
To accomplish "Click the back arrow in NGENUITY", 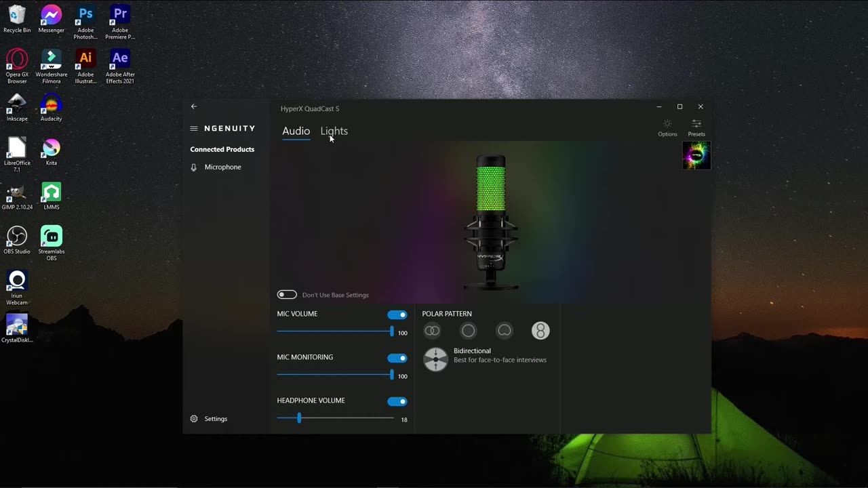I will click(x=194, y=106).
